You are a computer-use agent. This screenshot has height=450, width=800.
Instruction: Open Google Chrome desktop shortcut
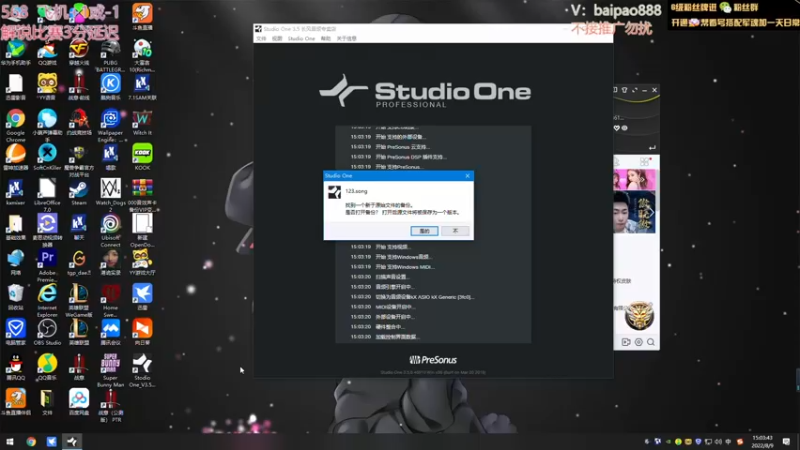coord(15,125)
